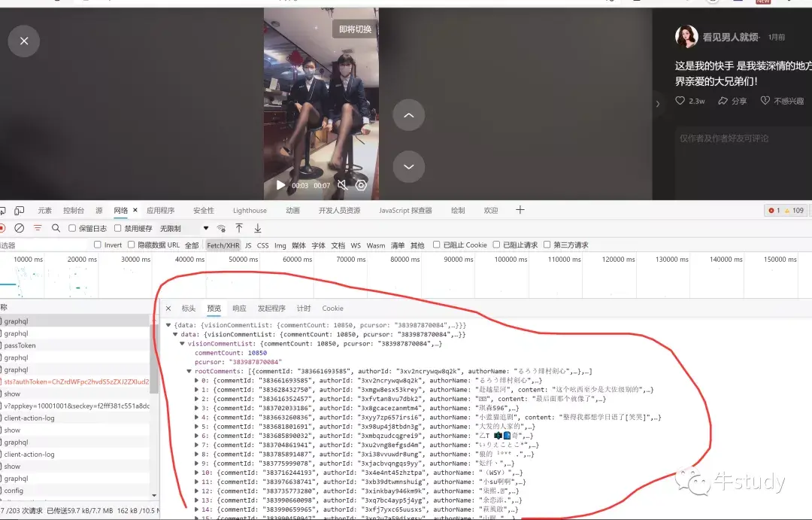Switch to the 控制台 tab
The height and width of the screenshot is (520, 812).
[x=74, y=211]
